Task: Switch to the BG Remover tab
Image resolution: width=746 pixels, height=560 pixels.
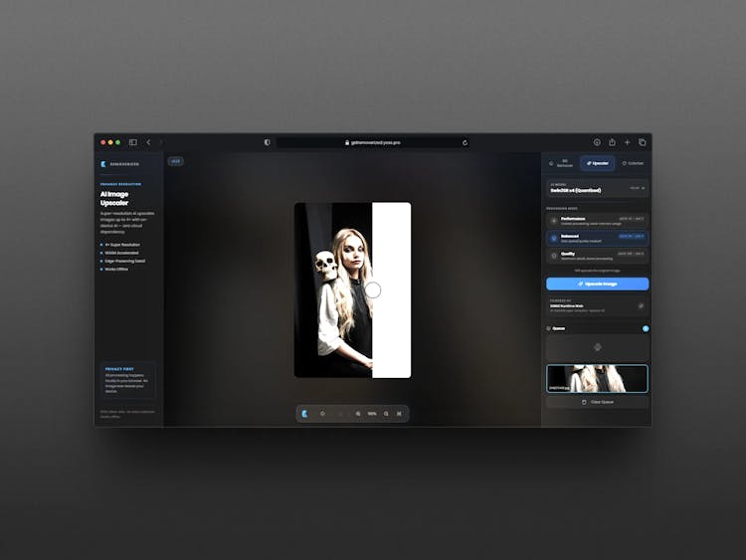Action: (x=562, y=162)
